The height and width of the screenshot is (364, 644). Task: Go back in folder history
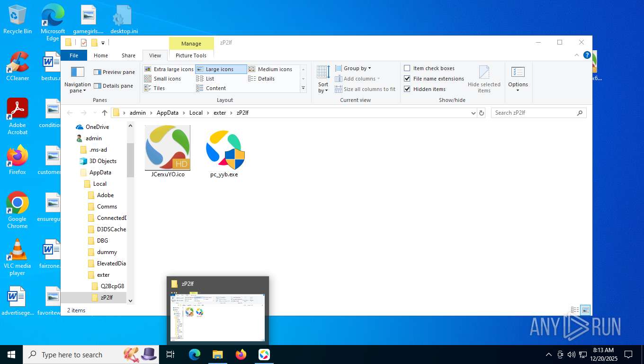click(70, 113)
